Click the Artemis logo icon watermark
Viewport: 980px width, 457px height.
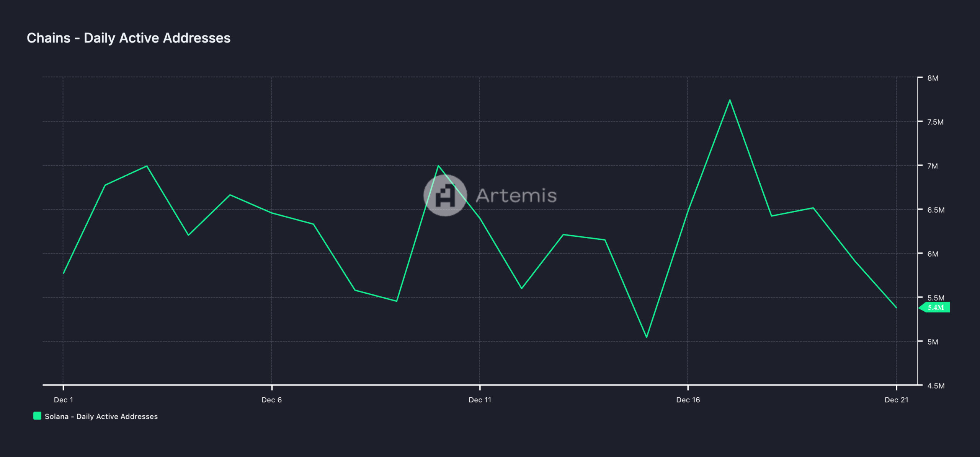445,195
